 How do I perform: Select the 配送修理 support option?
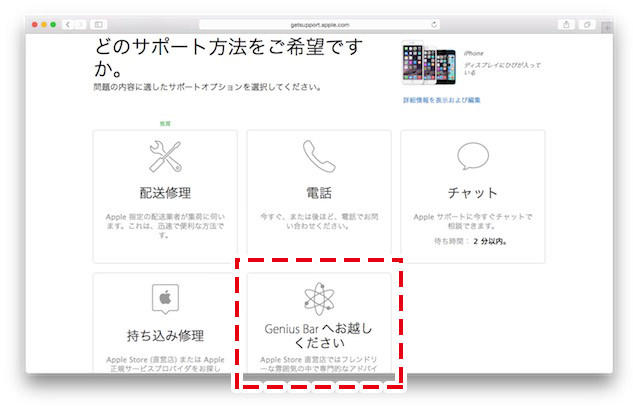(x=165, y=197)
